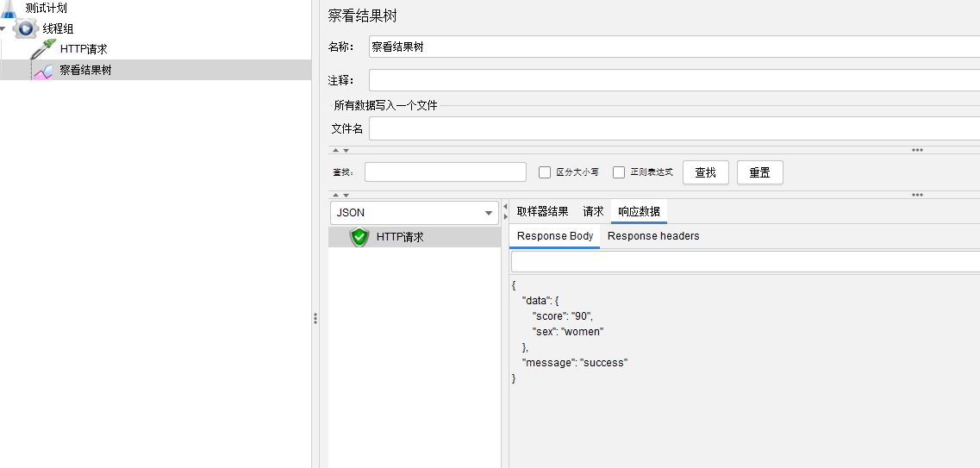Click the "data": { line in response
980x468 pixels.
point(540,301)
